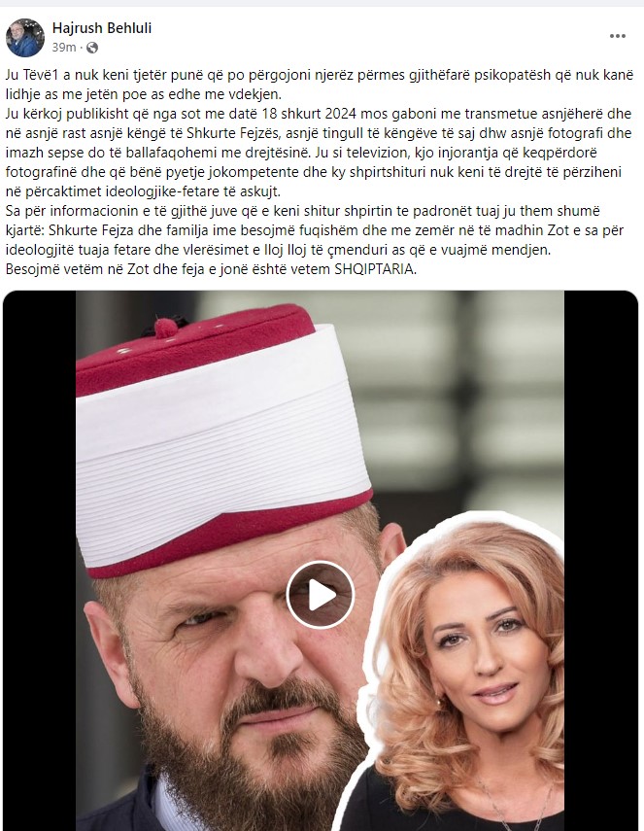Click the left black bar of video

[39, 561]
